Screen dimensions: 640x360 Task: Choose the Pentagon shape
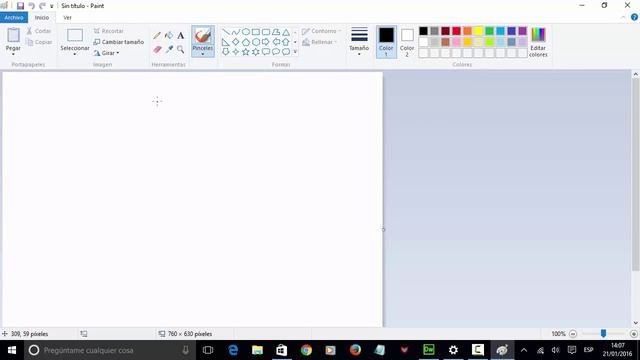pyautogui.click(x=246, y=42)
